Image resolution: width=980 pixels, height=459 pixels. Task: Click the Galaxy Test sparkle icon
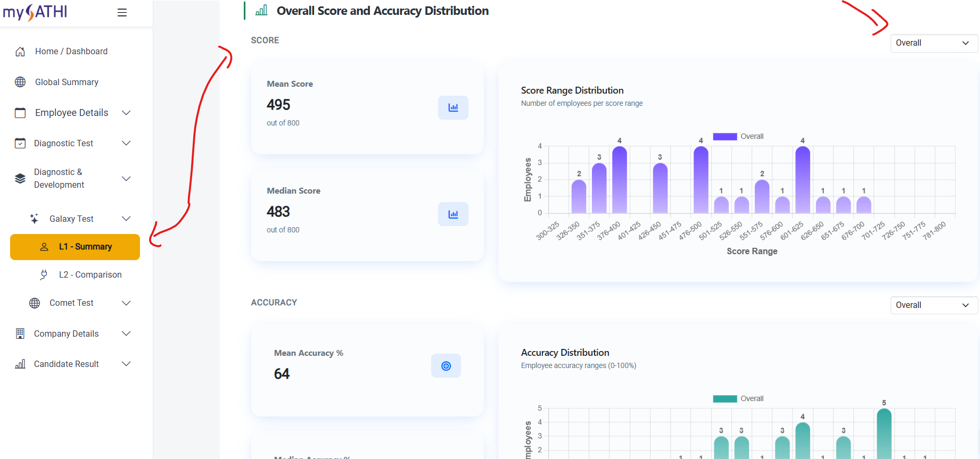[x=35, y=219]
